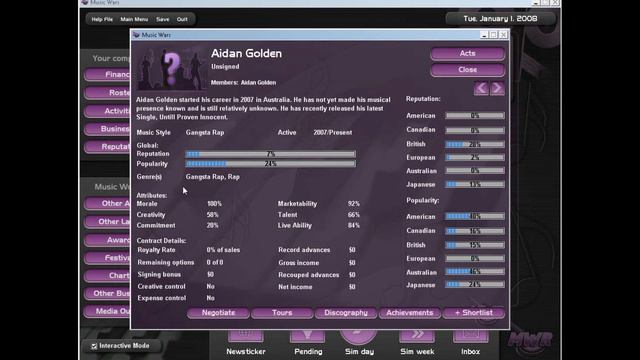
Task: Toggle the Interactive Mode checkbox
Action: pos(94,346)
